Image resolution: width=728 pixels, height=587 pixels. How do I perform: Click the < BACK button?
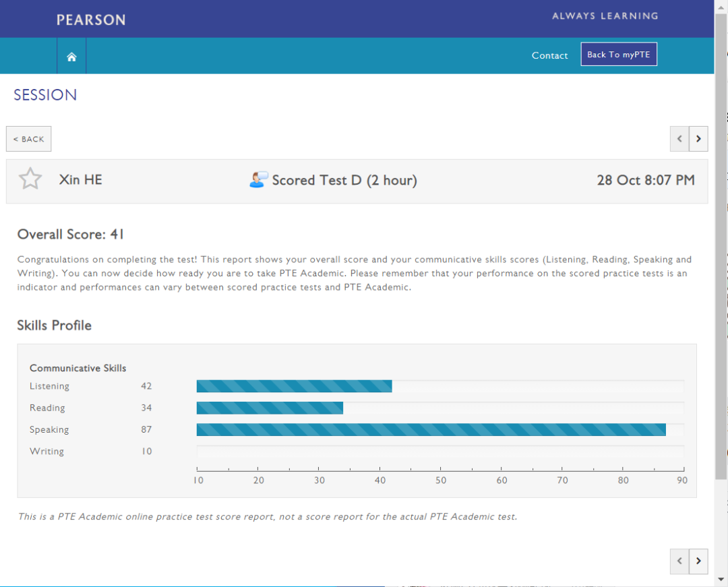pyautogui.click(x=29, y=139)
